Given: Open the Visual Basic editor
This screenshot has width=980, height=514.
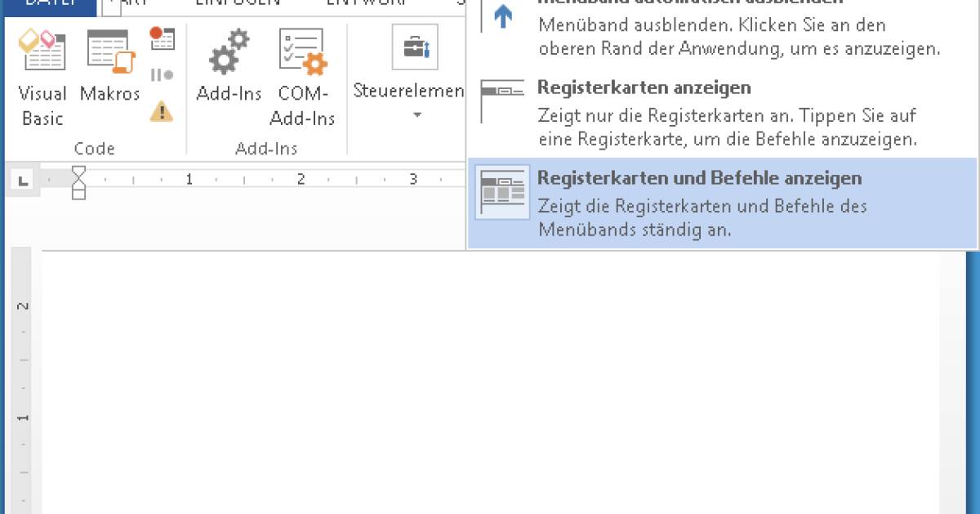Looking at the screenshot, I should pos(42,74).
